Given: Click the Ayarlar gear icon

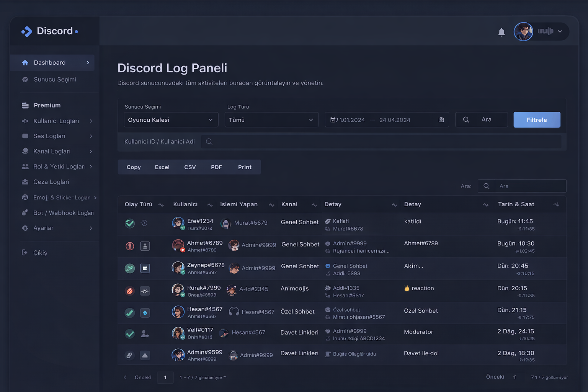Looking at the screenshot, I should (x=25, y=228).
